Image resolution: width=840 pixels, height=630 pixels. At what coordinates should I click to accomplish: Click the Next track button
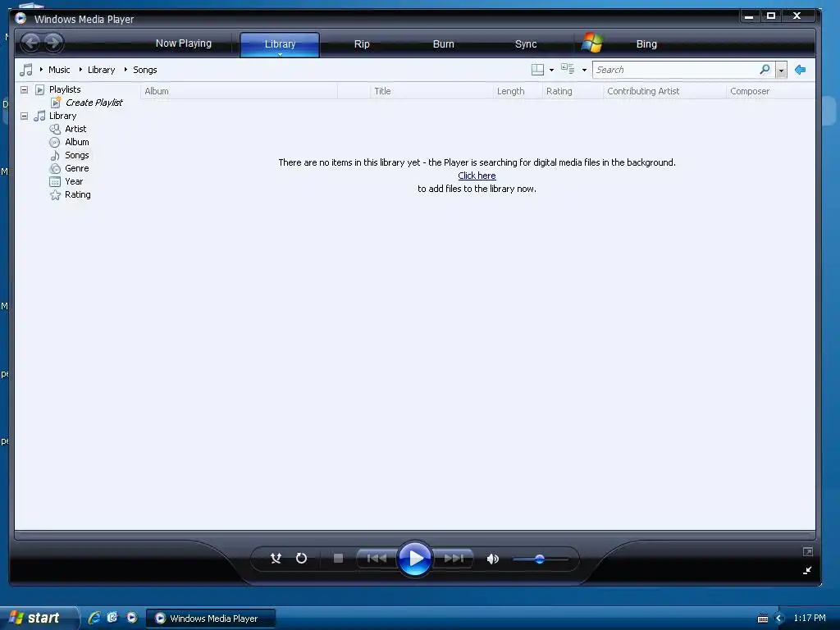(x=453, y=559)
